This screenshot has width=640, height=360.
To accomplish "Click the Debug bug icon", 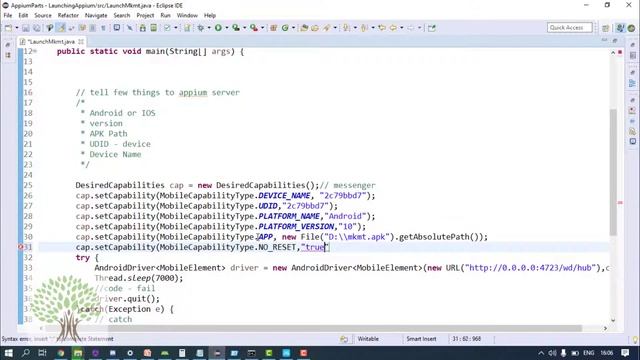I will click(201, 28).
